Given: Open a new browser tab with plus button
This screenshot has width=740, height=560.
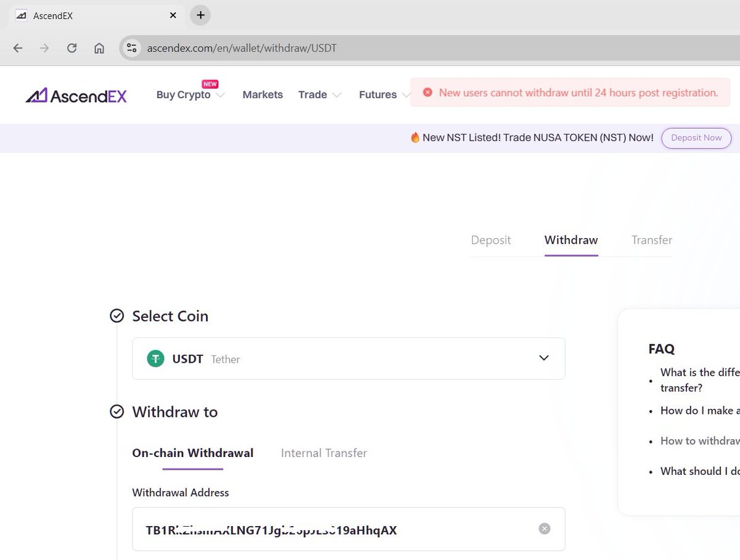Looking at the screenshot, I should pyautogui.click(x=200, y=15).
